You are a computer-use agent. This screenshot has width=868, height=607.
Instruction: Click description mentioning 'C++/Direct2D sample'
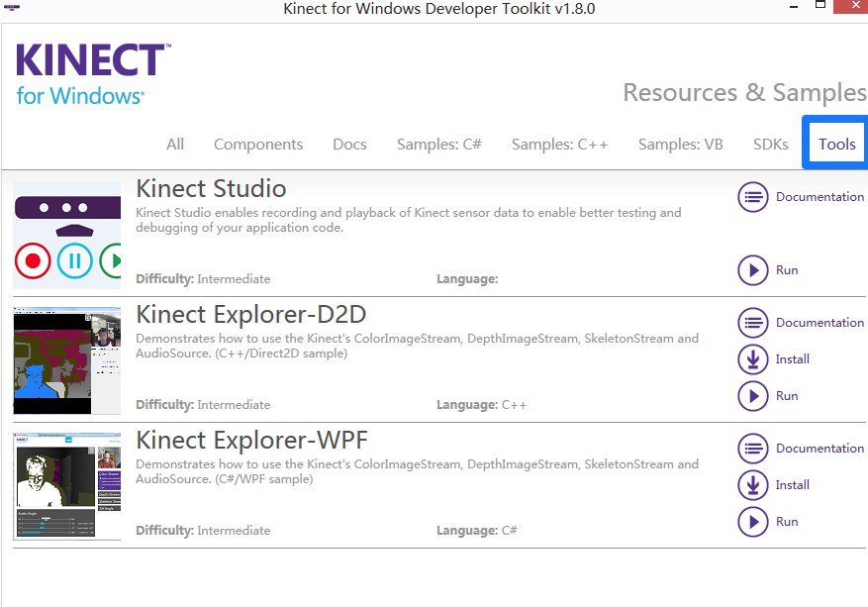click(417, 346)
